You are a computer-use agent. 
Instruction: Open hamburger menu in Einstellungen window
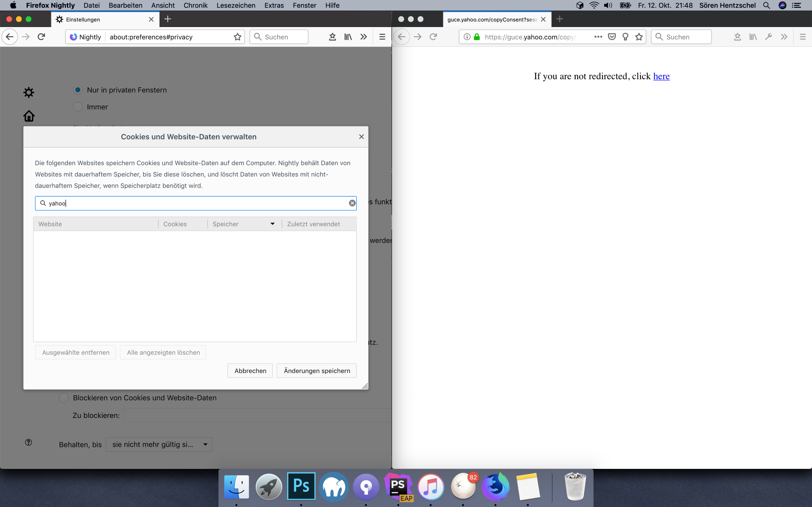(382, 37)
